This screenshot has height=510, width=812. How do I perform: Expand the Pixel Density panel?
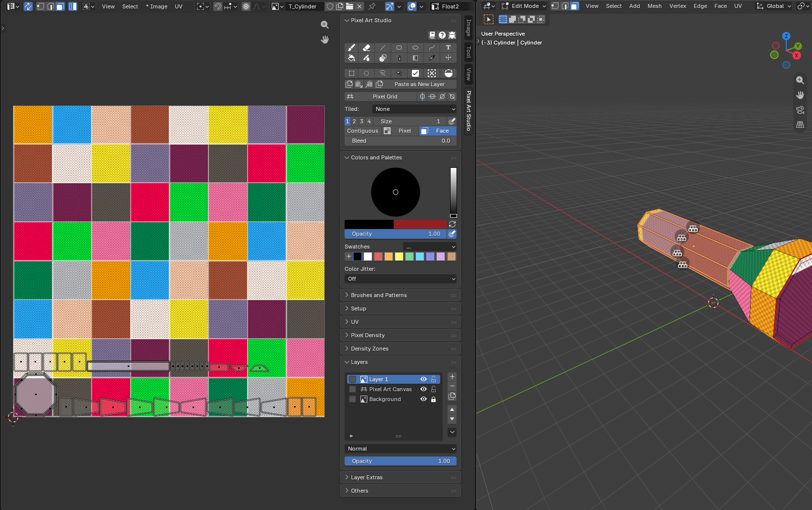click(x=401, y=335)
